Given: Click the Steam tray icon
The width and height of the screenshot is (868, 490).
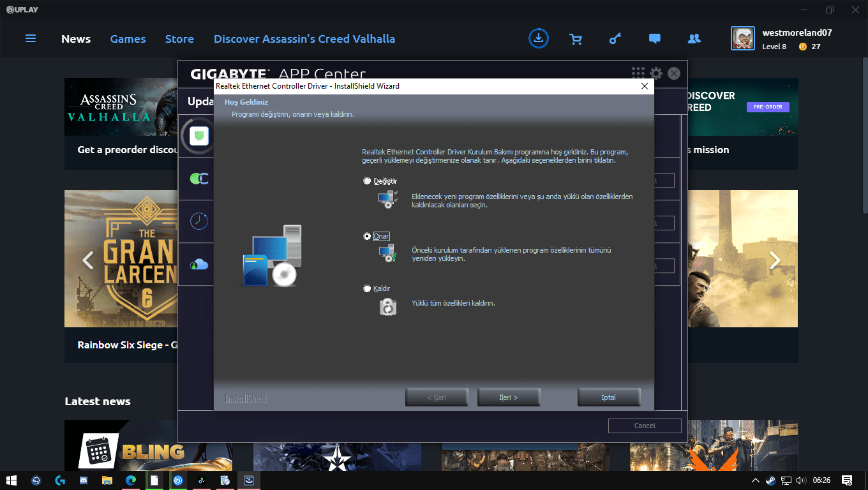Looking at the screenshot, I should [771, 480].
